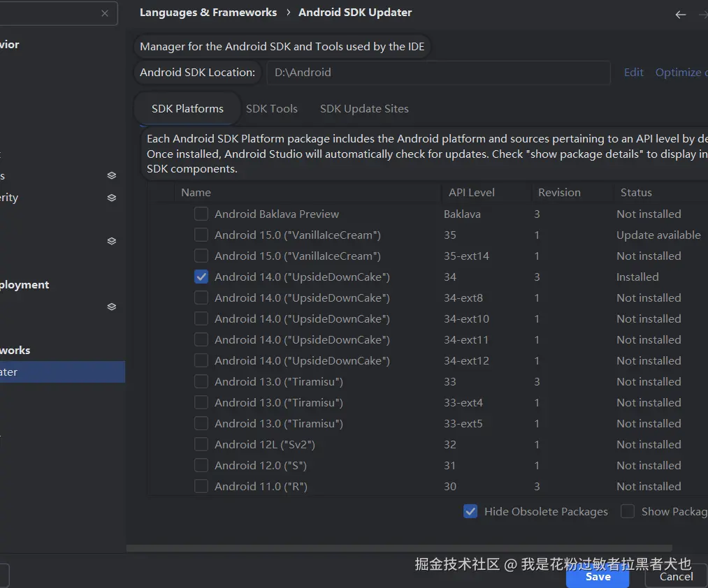The height and width of the screenshot is (588, 708).
Task: Select the 'rity' sidebar item
Action: click(x=9, y=198)
